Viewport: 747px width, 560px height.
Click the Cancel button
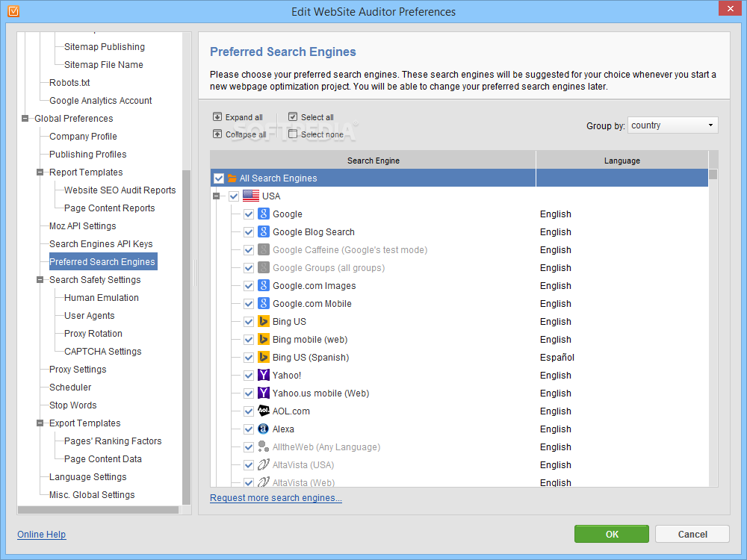pos(692,534)
